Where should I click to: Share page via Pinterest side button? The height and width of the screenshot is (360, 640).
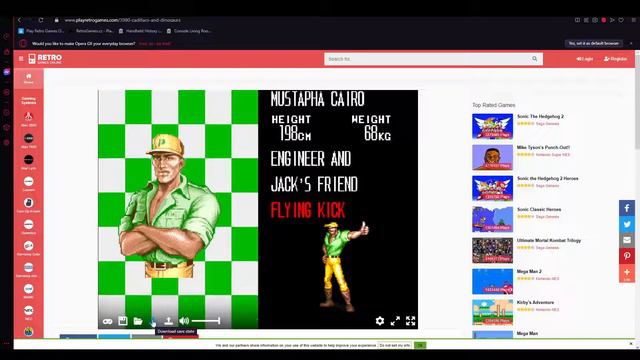pyautogui.click(x=627, y=256)
